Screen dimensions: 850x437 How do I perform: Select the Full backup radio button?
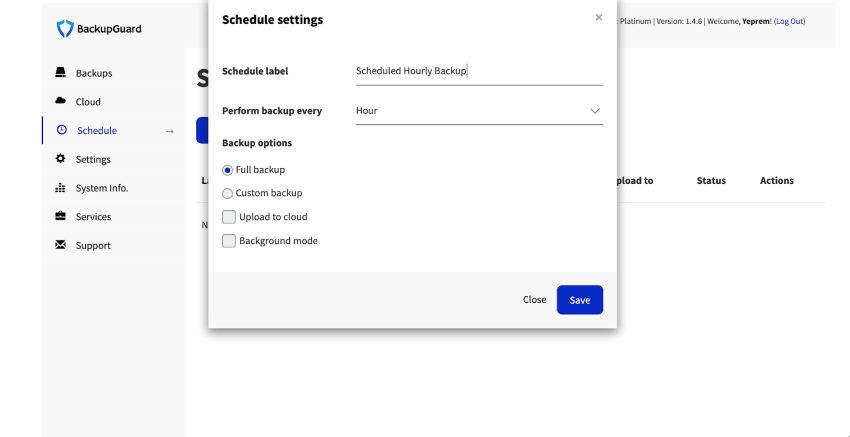point(228,170)
